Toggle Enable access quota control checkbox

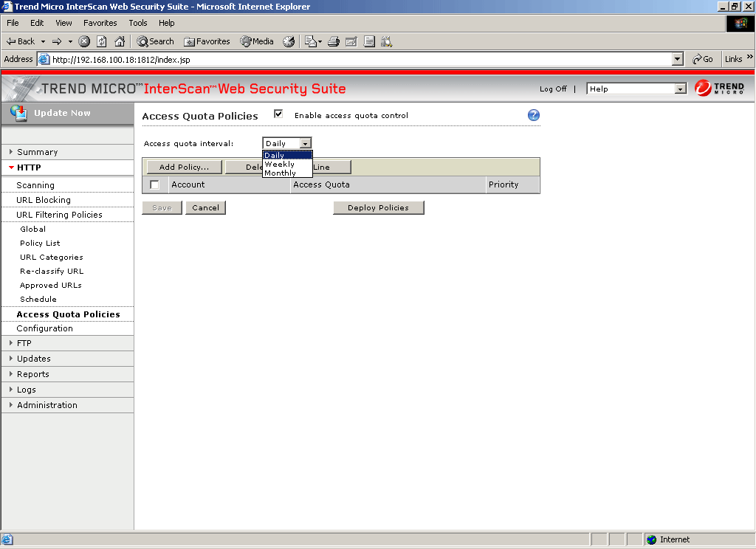point(278,114)
